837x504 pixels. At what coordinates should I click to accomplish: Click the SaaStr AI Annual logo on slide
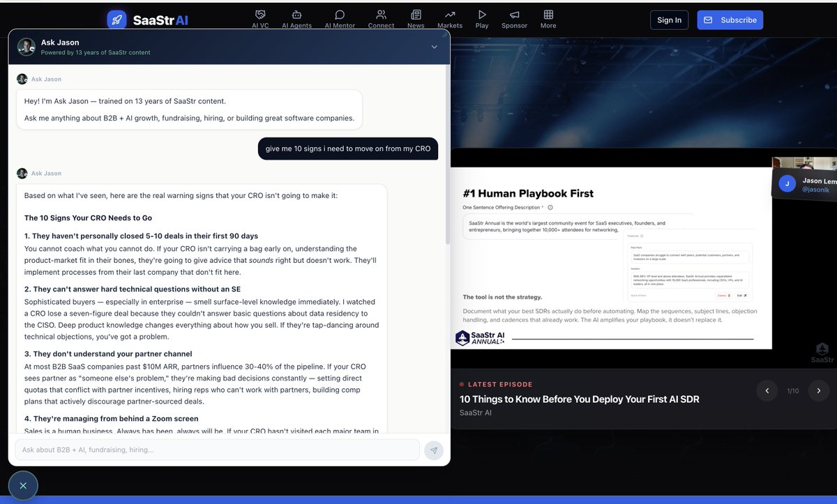click(x=480, y=337)
